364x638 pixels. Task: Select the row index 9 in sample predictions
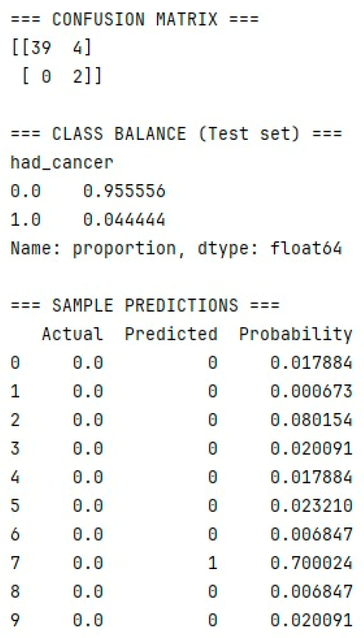(x=15, y=621)
